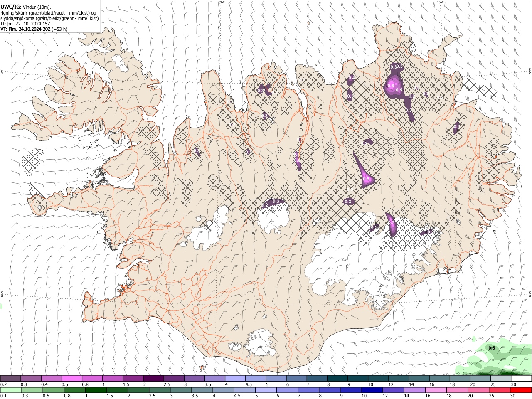Click the 'IT: þri. 22. 10. 2024 15Z' line
The width and height of the screenshot is (532, 399).
pos(25,24)
